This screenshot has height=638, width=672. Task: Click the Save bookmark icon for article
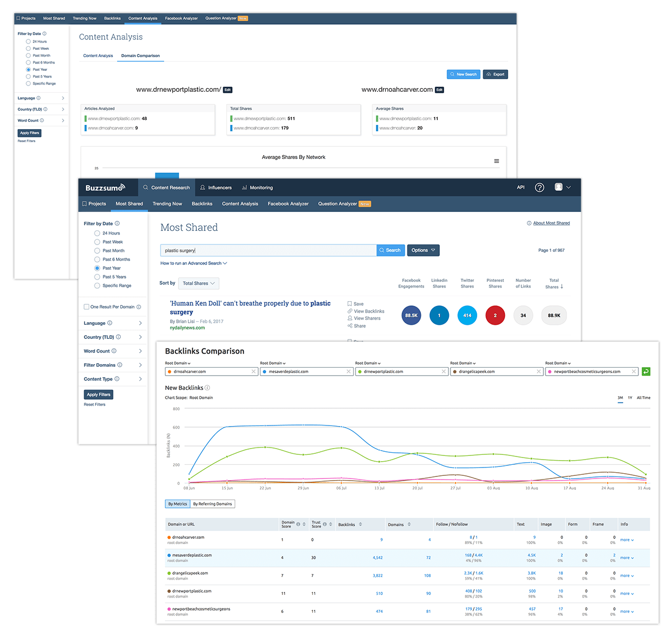click(x=350, y=304)
